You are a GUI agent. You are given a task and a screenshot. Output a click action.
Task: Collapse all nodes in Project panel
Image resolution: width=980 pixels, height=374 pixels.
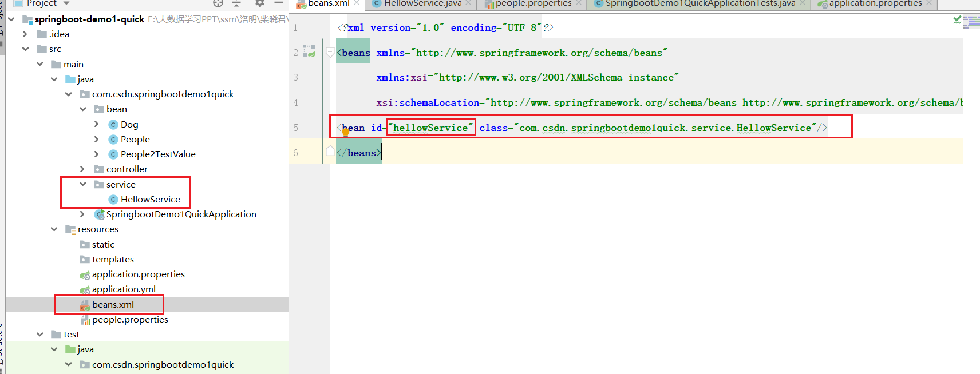pyautogui.click(x=236, y=3)
